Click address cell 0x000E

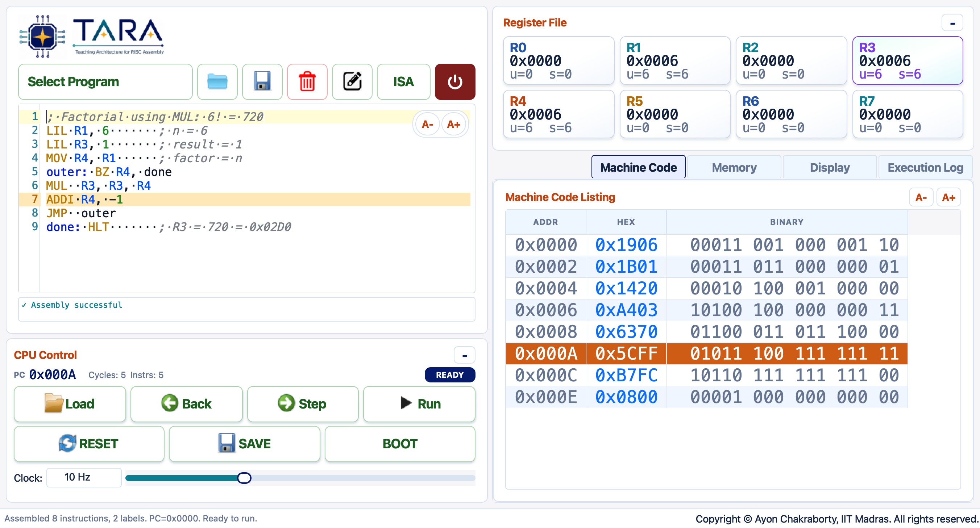coord(546,397)
